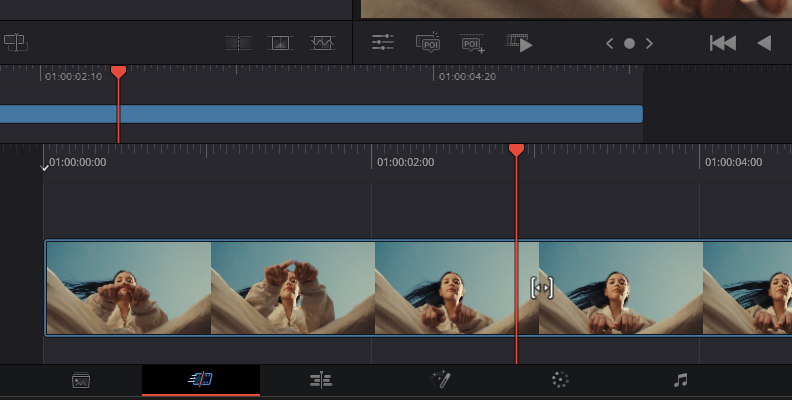Click the center marker dot
Viewport: 792px width, 400px height.
tap(629, 44)
